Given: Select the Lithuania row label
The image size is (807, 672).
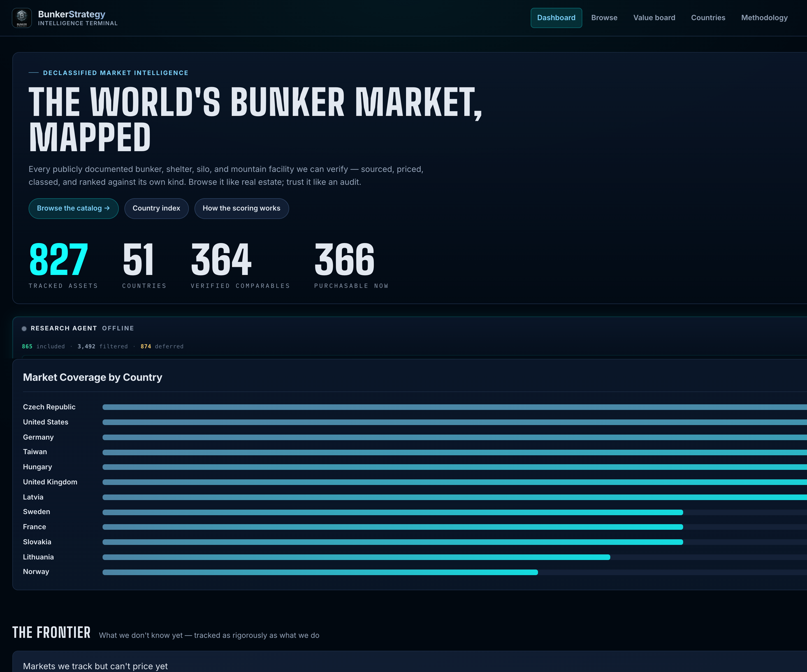Looking at the screenshot, I should [x=38, y=557].
